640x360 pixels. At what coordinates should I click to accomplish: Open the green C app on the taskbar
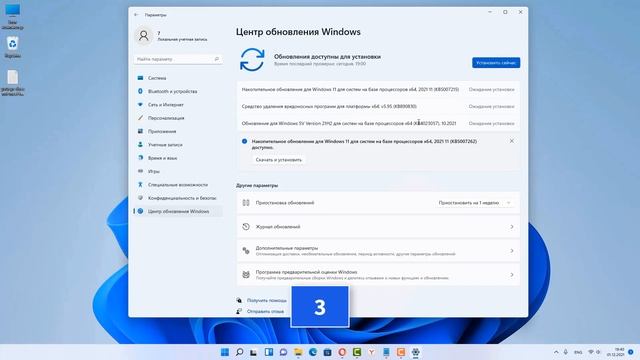[x=357, y=352]
